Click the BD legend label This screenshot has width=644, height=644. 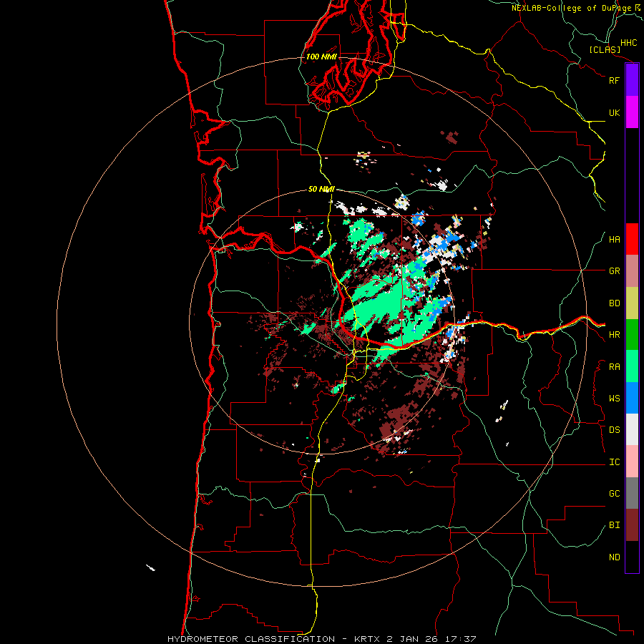click(x=614, y=303)
